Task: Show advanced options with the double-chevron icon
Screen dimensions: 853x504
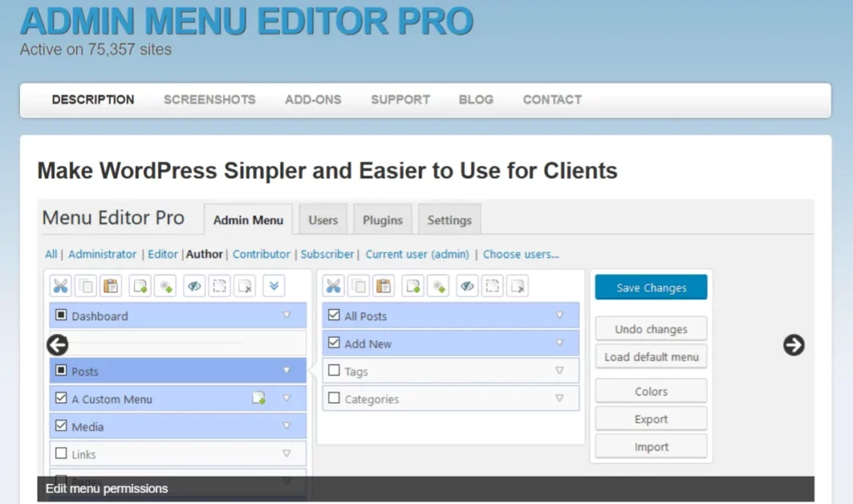Action: [x=273, y=286]
